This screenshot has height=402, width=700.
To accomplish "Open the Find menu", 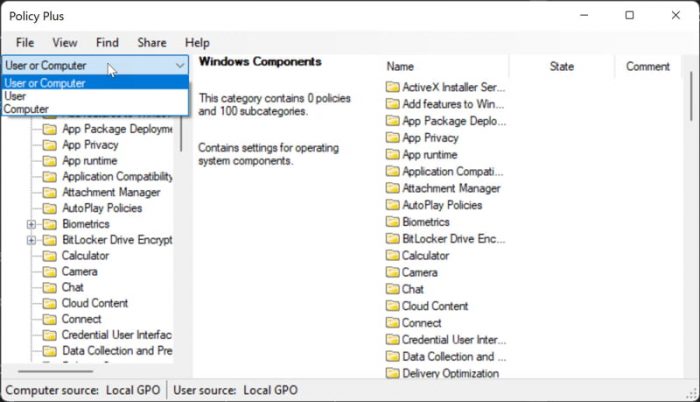I will [107, 42].
